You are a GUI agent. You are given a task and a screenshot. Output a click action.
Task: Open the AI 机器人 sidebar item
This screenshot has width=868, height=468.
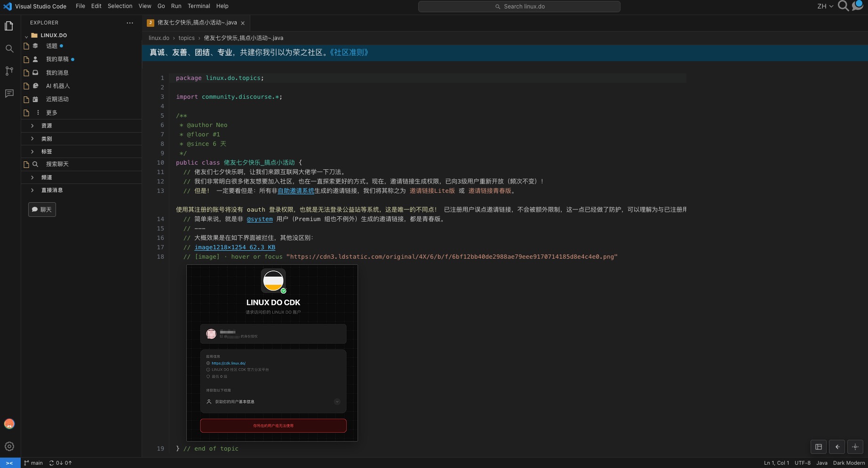[x=81, y=86]
